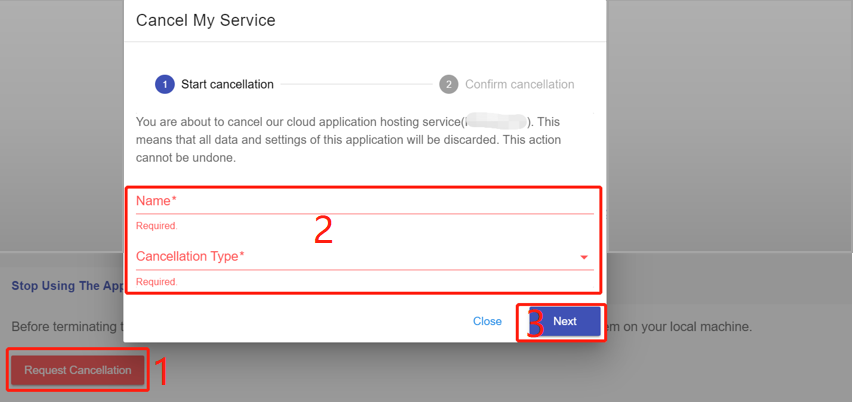The width and height of the screenshot is (853, 404).
Task: Click the step 2 circle icon
Action: 449,84
